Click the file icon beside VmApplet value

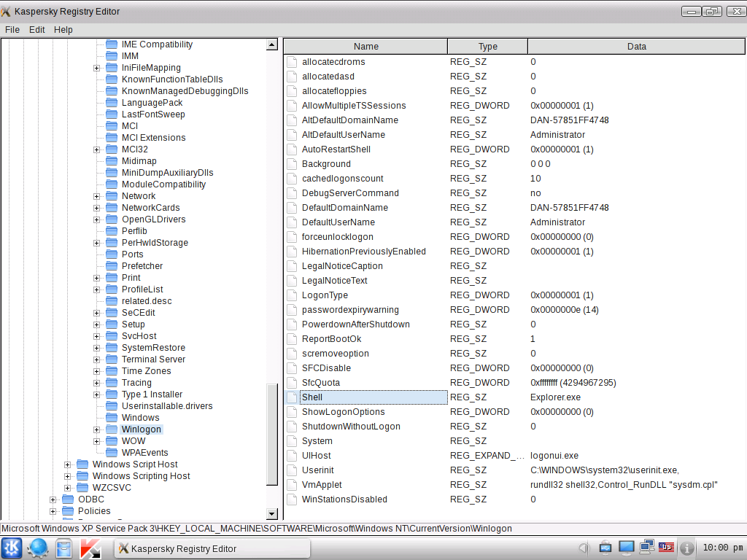[x=292, y=485]
